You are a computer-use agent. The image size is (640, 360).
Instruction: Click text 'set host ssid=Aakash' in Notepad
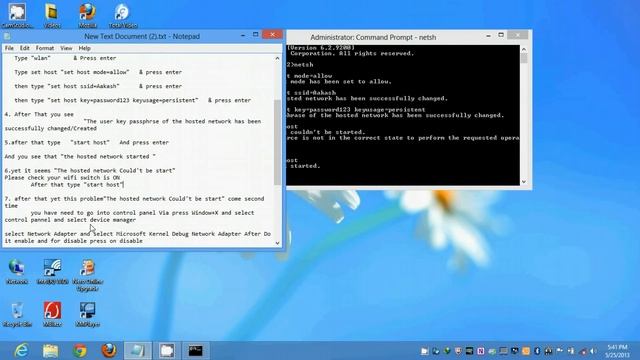click(83, 86)
